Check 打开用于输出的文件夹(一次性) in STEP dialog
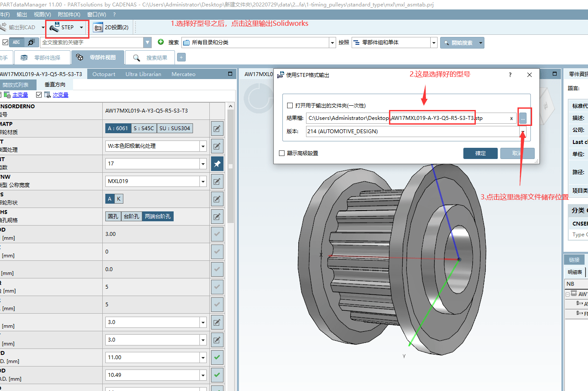This screenshot has width=588, height=391. coord(290,105)
